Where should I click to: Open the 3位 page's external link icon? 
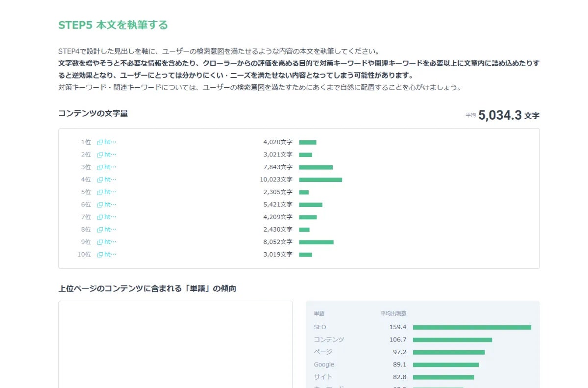click(x=100, y=167)
